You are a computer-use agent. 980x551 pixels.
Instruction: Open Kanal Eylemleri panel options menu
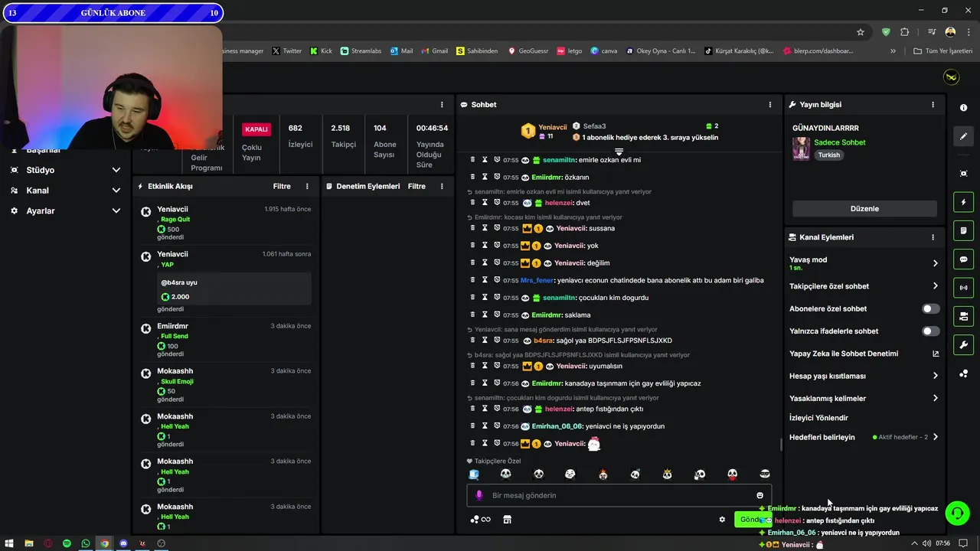click(x=933, y=237)
